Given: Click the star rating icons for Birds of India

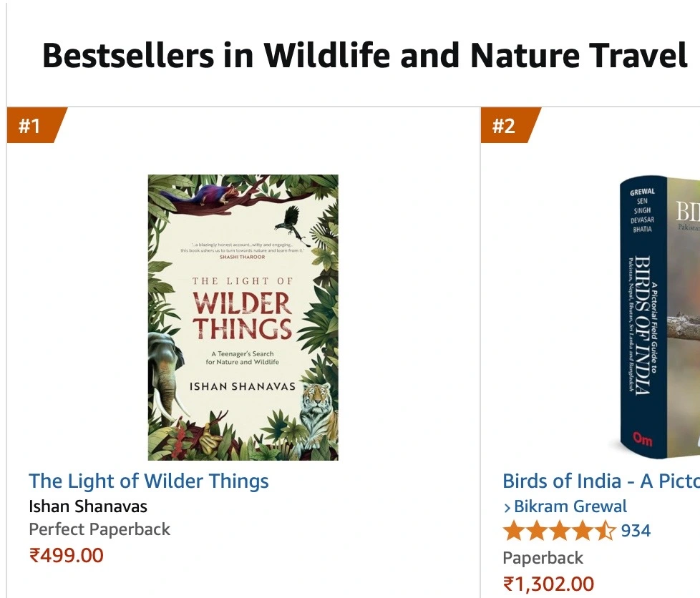Looking at the screenshot, I should click(x=559, y=531).
